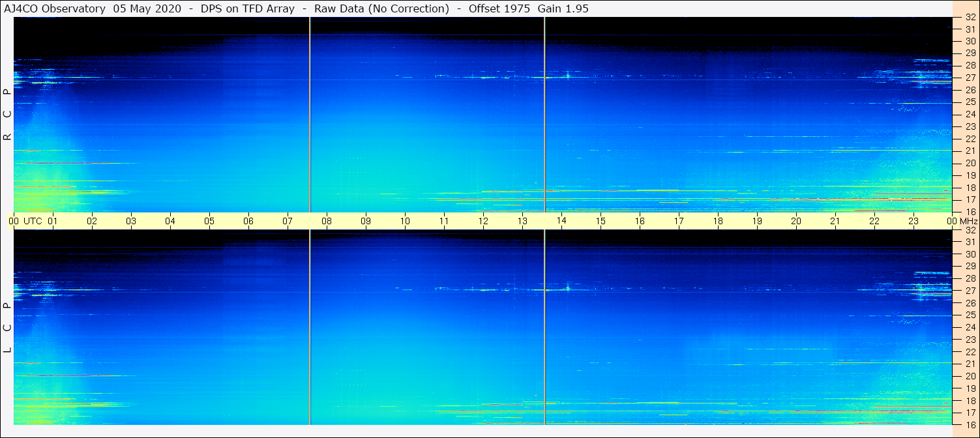Click the 28 MHz tick of the RCP panel

970,66
